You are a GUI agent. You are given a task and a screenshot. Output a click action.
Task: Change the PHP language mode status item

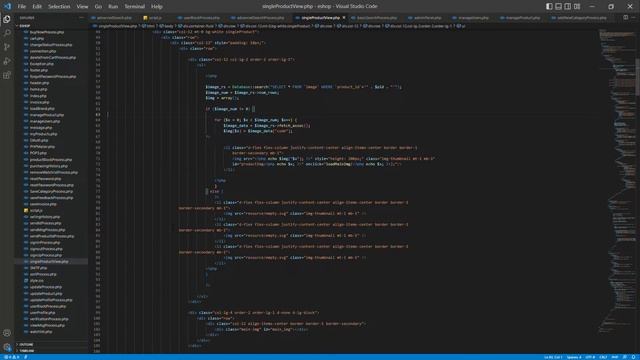pos(615,357)
